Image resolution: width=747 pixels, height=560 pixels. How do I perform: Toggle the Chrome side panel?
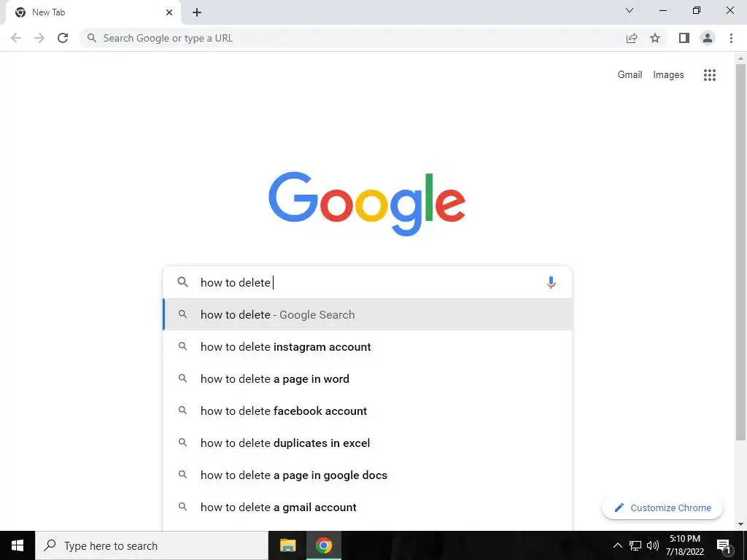point(684,38)
